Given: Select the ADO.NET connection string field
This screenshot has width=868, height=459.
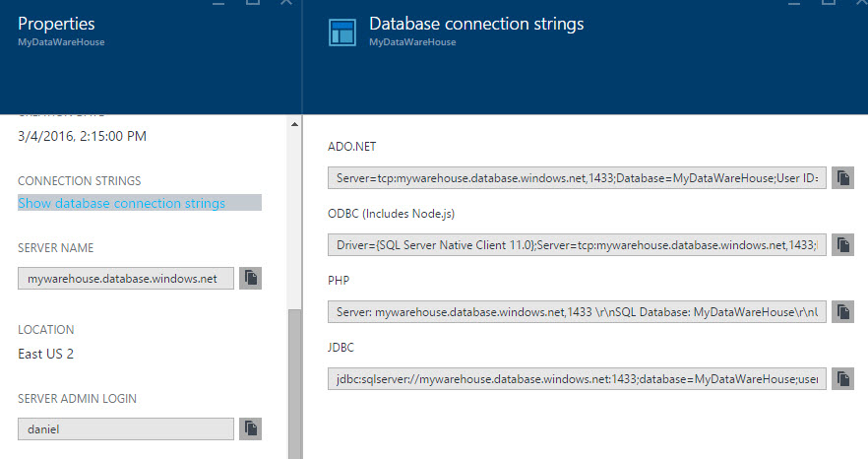Looking at the screenshot, I should (x=577, y=177).
